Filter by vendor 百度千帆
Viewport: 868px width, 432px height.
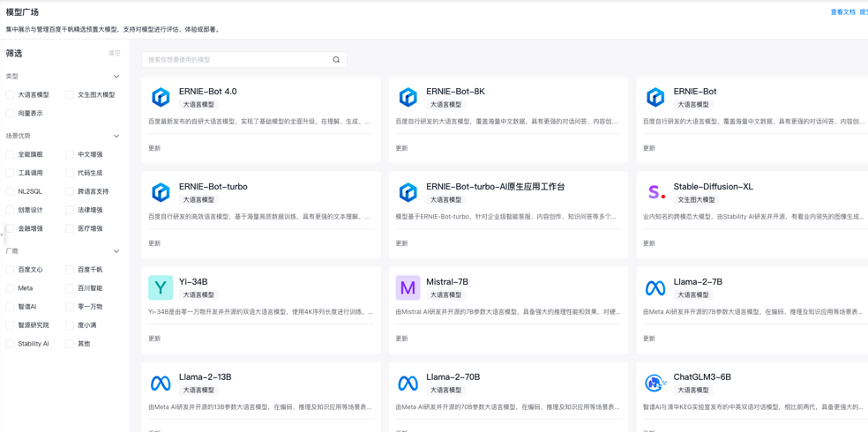coord(70,270)
